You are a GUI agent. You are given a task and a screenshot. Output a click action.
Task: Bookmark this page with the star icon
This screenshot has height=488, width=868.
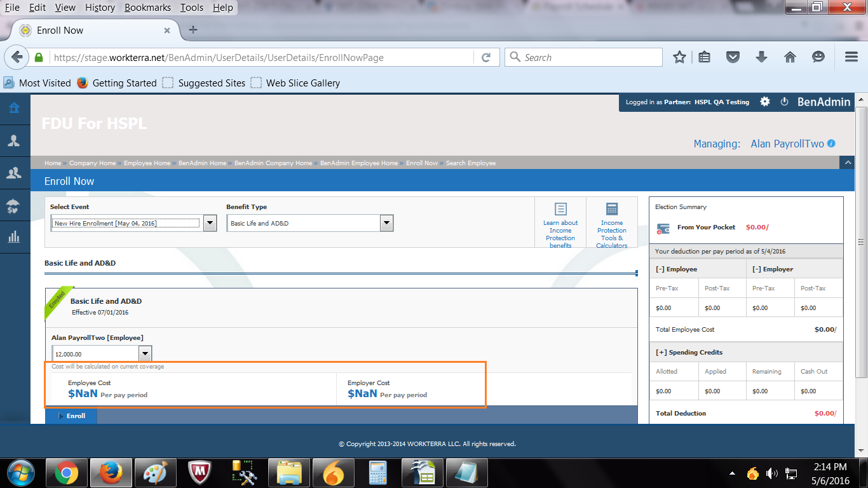[679, 57]
